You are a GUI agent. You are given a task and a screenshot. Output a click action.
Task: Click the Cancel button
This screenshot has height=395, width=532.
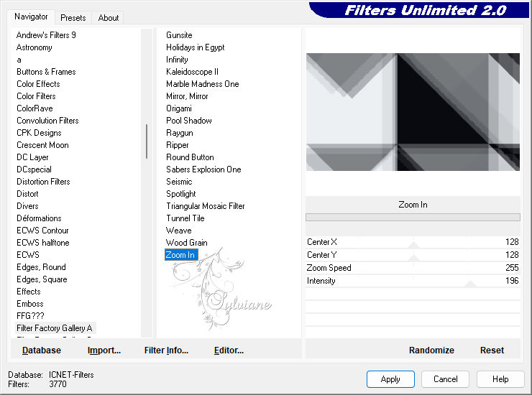(446, 379)
